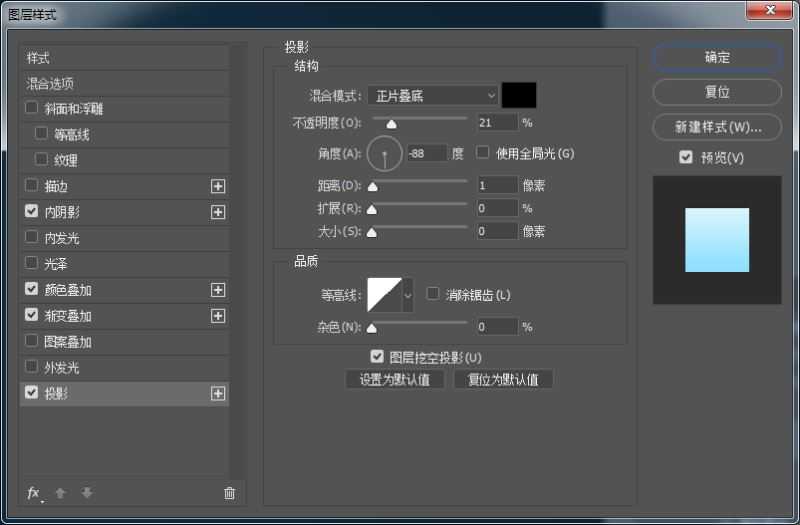Viewport: 800px width, 525px height.
Task: Click the 大小 value field
Action: 497,231
